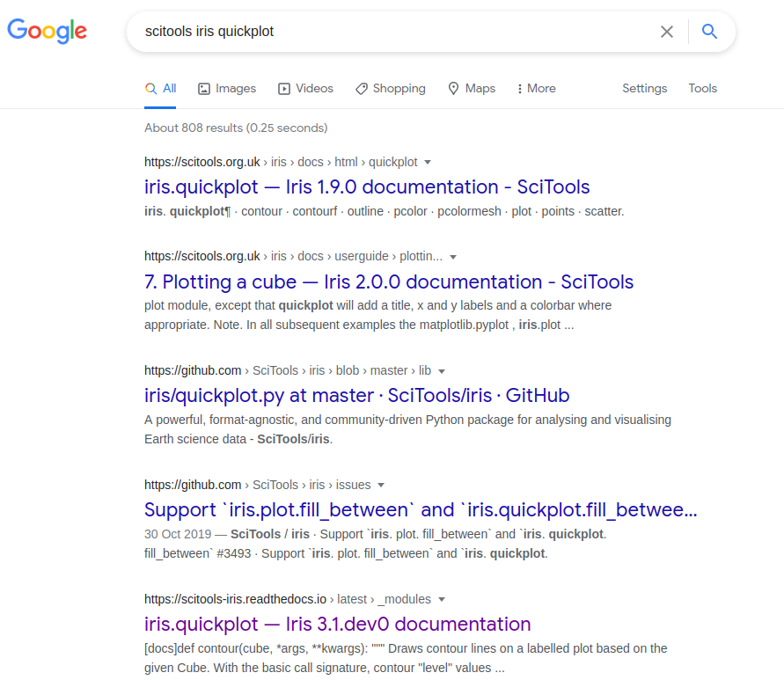
Task: Click the Plotting a cube Iris 2.0.0 link
Action: click(388, 281)
